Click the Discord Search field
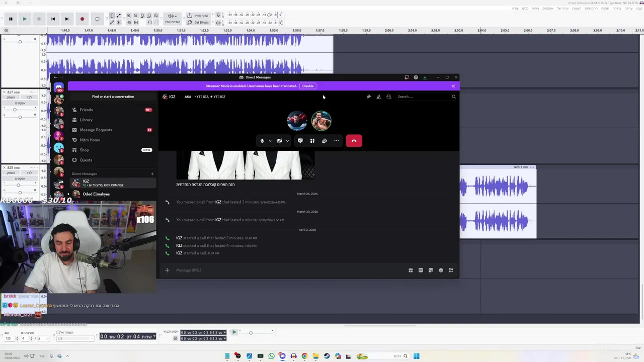The width and height of the screenshot is (644, 362). point(426,97)
